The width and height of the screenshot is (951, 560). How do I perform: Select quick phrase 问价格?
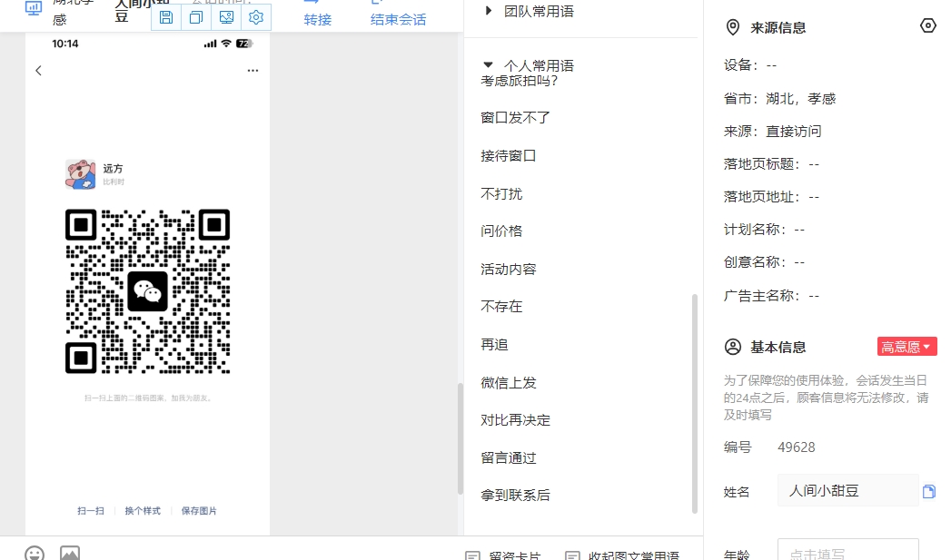pyautogui.click(x=501, y=231)
